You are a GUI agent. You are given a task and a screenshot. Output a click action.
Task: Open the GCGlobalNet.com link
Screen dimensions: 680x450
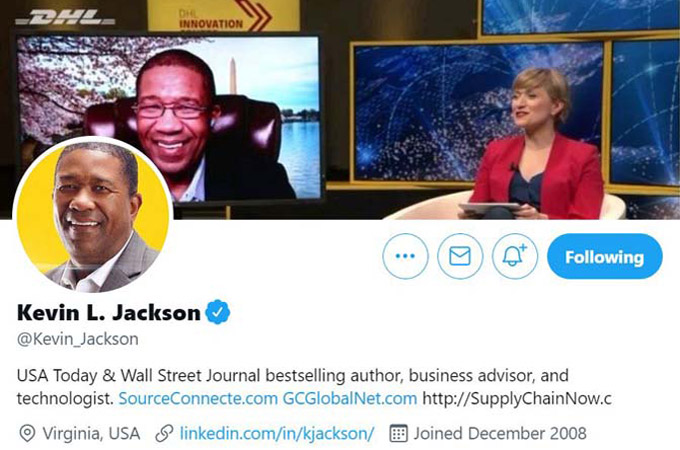click(x=350, y=398)
